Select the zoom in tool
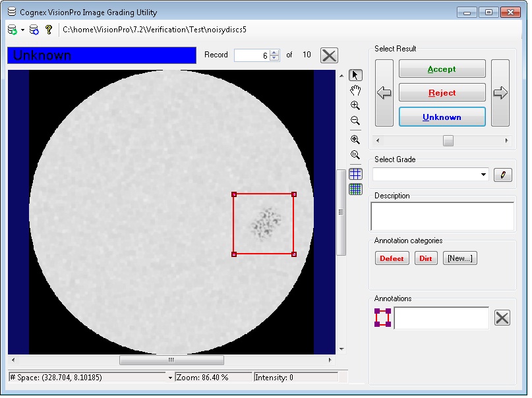Viewport: 532px width, 398px height. 355,105
